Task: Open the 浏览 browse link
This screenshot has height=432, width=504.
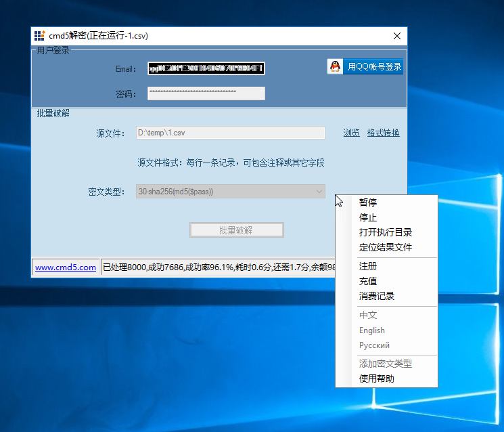Action: point(351,133)
